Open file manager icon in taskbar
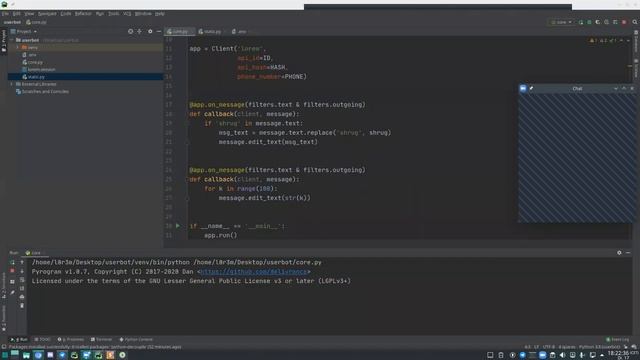The width and height of the screenshot is (640, 360). coord(26,355)
